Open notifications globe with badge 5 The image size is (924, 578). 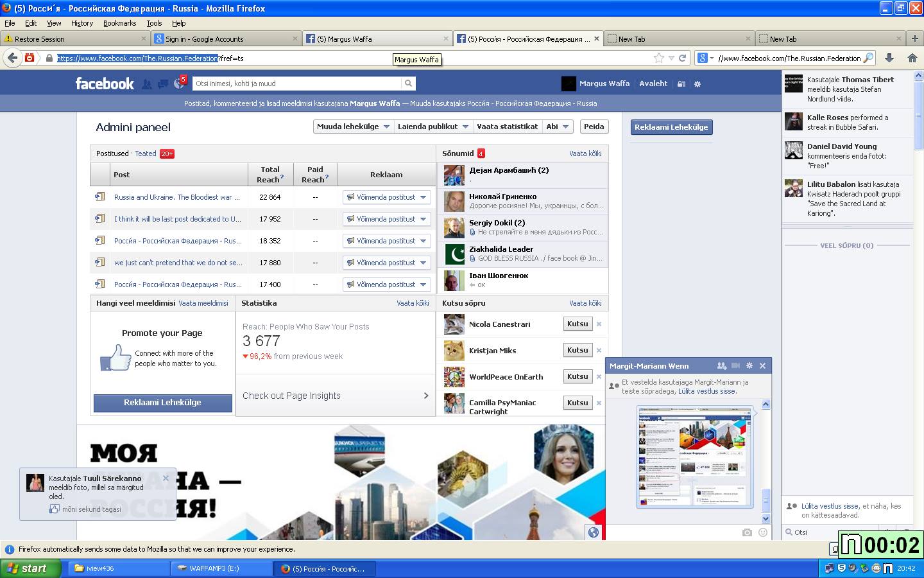(x=179, y=83)
